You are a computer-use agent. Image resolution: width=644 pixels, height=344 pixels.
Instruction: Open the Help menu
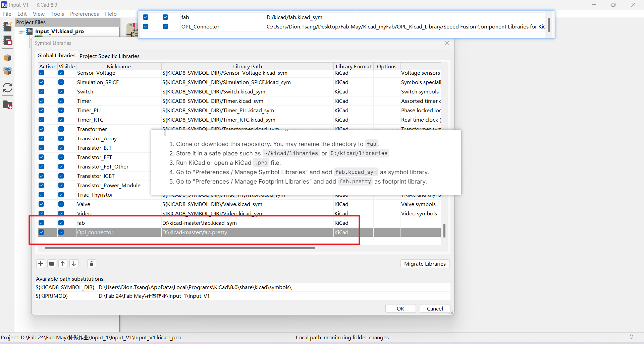point(111,14)
